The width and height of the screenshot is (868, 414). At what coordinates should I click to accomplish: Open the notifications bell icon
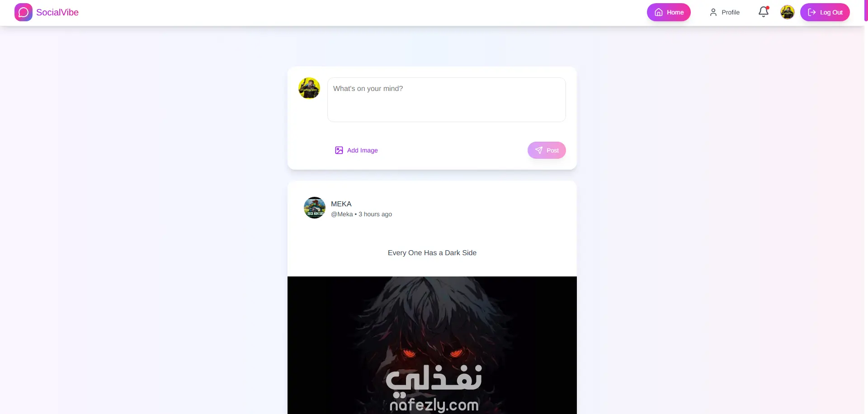[764, 12]
